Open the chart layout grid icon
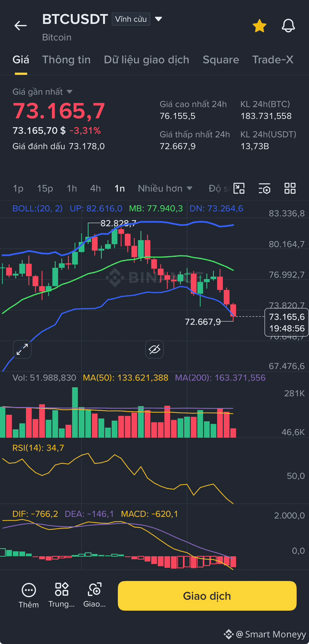 [x=290, y=188]
